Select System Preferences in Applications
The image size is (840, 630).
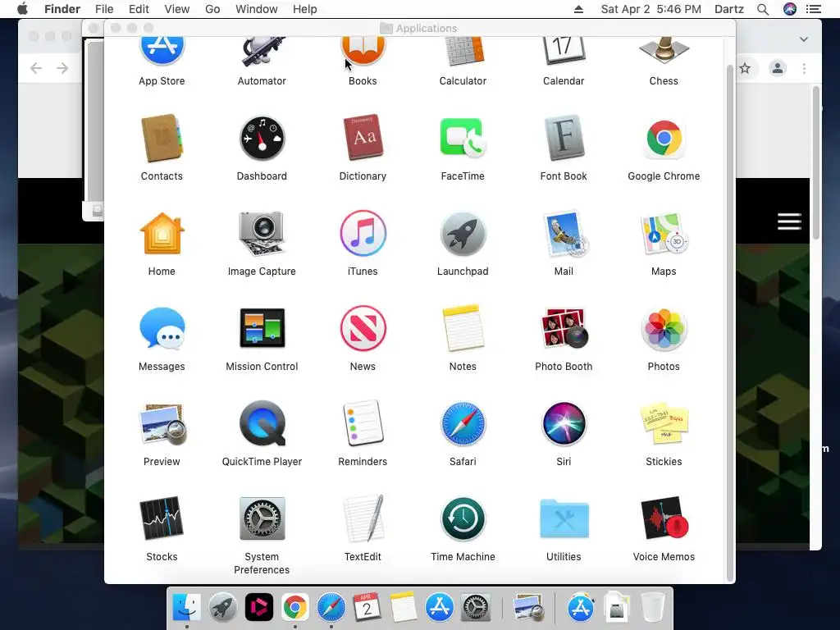pyautogui.click(x=262, y=518)
